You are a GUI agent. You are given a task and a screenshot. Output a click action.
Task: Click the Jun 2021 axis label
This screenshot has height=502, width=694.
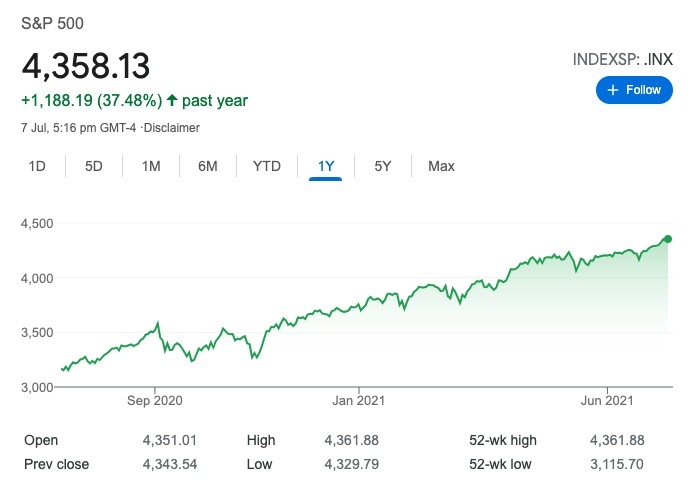(606, 401)
